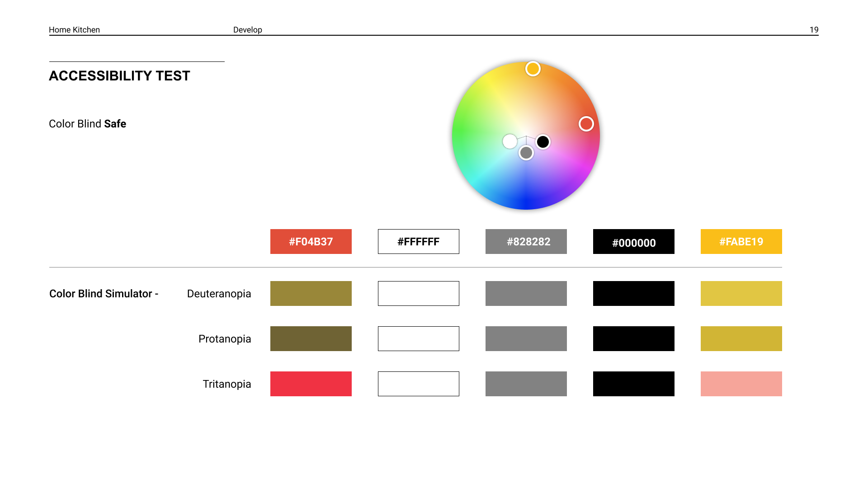Select the #FFFFFF white swatch
Viewport: 868px width, 488px height.
[418, 241]
